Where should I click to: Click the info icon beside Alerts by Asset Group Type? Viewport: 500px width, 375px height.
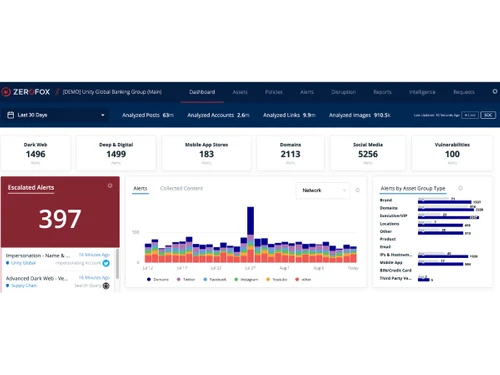[x=460, y=188]
